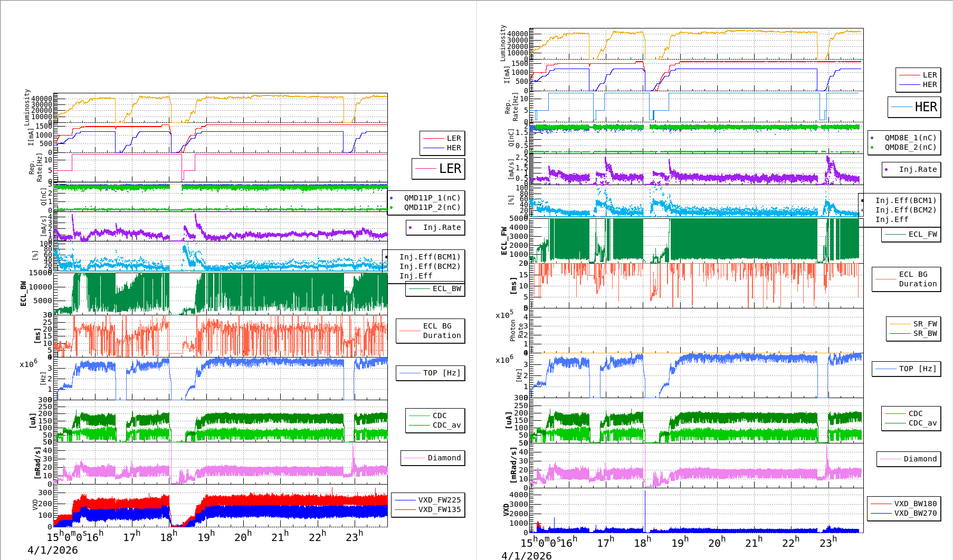Screen dimensions: 953x560
Task: Click the large HER label box
Action: (914, 107)
